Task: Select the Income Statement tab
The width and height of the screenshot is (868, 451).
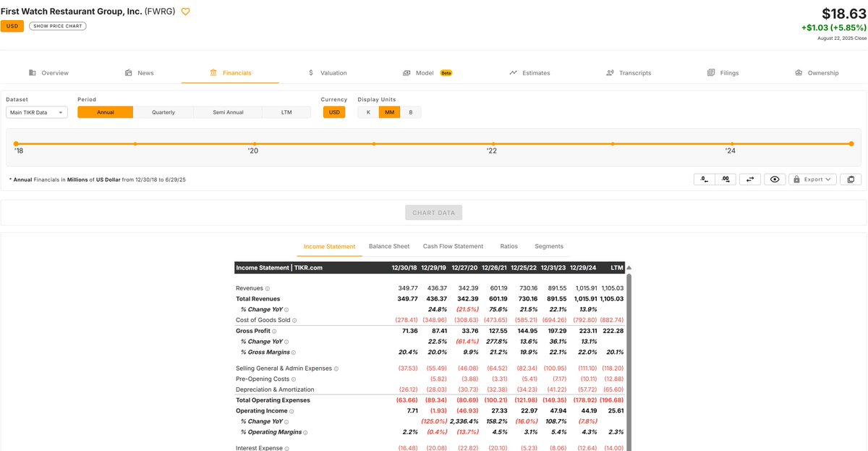Action: pyautogui.click(x=329, y=246)
